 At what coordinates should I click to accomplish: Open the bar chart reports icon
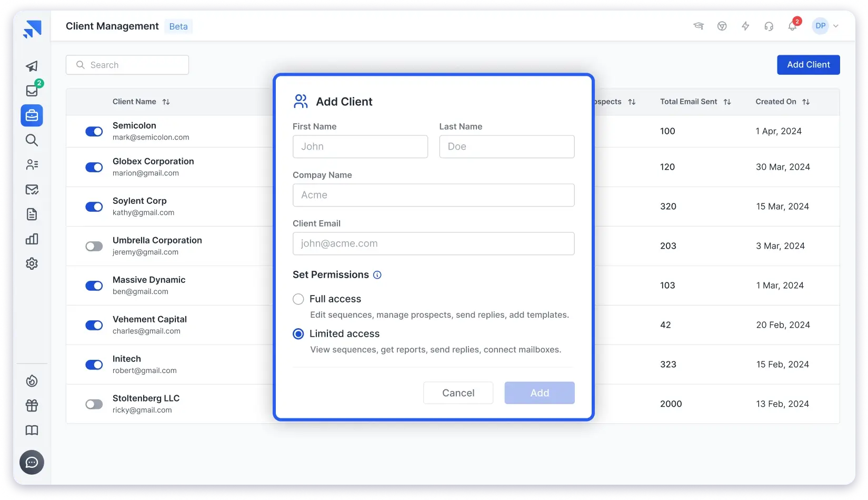pos(32,239)
